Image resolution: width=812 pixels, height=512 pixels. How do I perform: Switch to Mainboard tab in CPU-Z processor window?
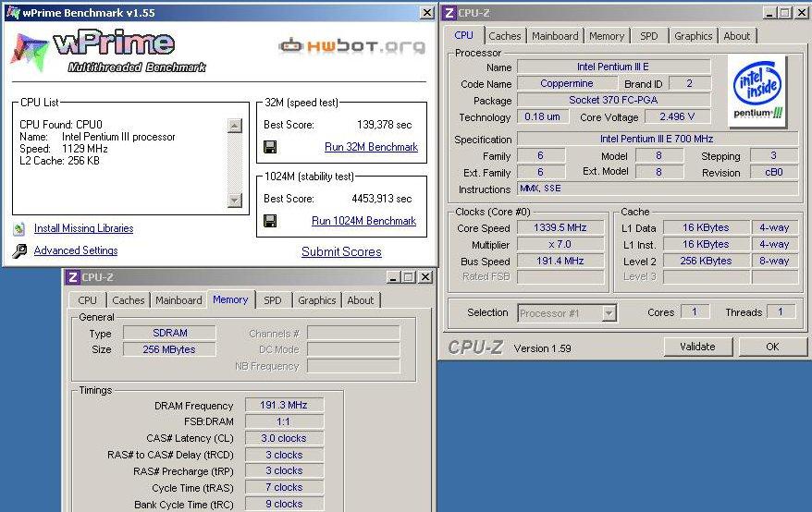[555, 36]
